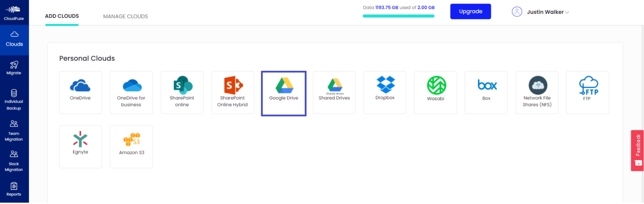Add Wasabi cloud storage

[436, 93]
